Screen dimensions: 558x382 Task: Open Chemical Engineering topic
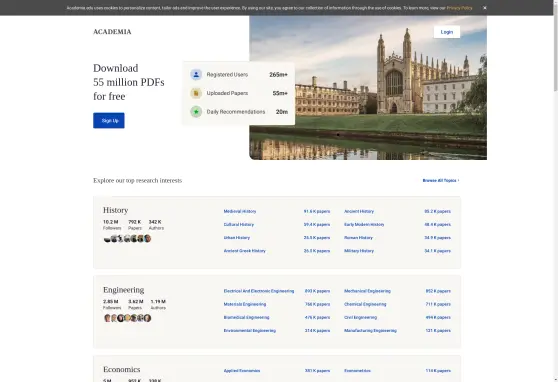click(365, 304)
